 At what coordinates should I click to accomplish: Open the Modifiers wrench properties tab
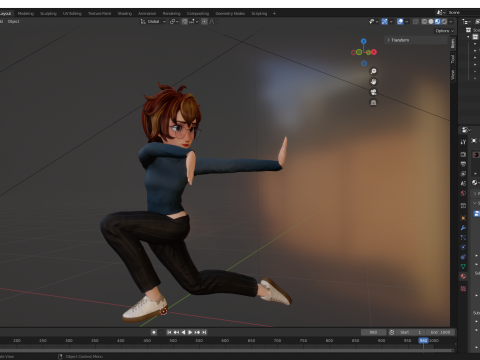(463, 228)
